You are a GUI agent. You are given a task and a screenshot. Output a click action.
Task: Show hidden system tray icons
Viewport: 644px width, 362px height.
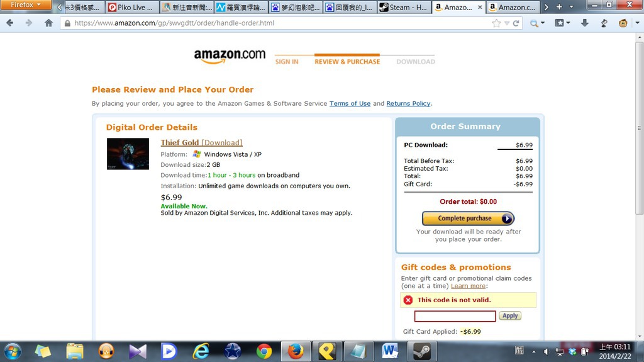pyautogui.click(x=533, y=352)
